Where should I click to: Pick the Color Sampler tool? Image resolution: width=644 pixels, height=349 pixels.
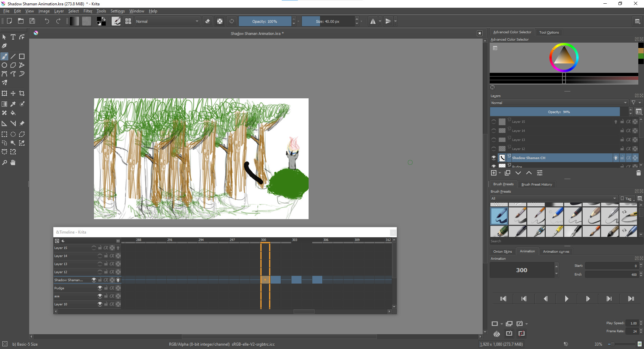13,104
